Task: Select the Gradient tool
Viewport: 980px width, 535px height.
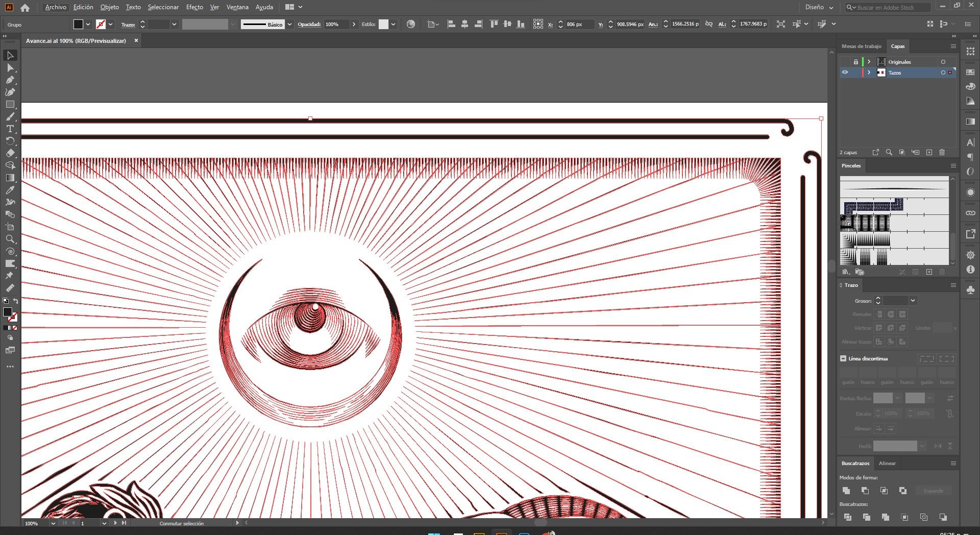Action: point(10,178)
